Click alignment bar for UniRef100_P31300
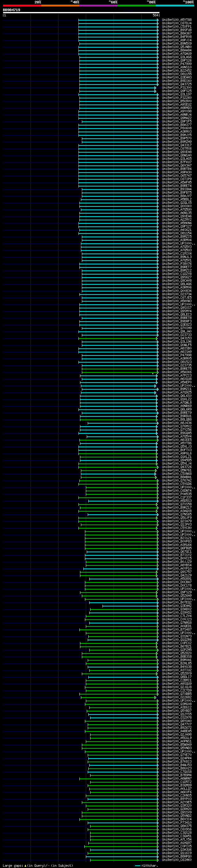The width and height of the screenshot is (197, 868). pyautogui.click(x=118, y=88)
